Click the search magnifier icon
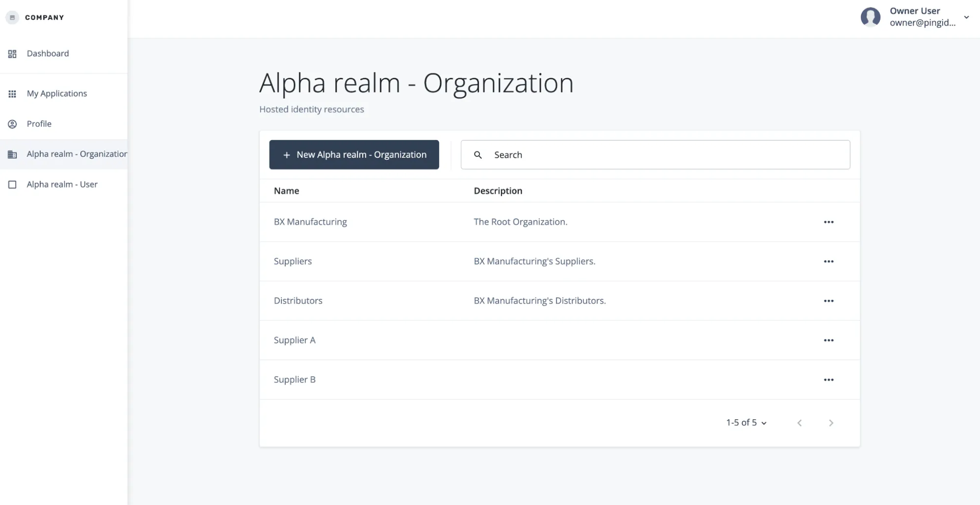Screen dimensions: 980x505 (x=478, y=155)
